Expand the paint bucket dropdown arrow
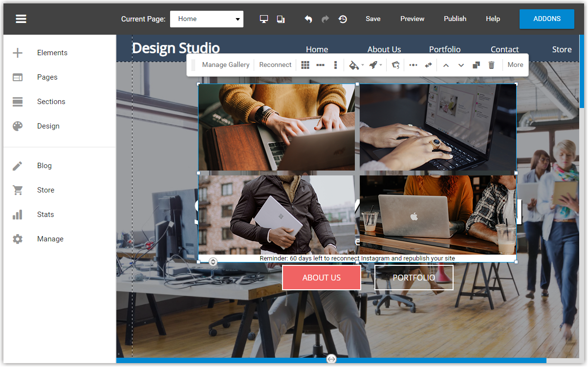 tap(362, 65)
